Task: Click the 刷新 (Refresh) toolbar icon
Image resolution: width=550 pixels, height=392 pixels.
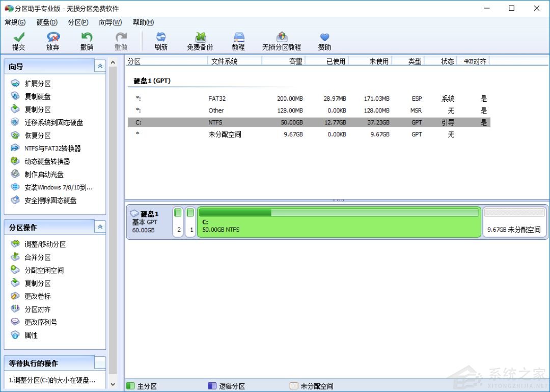Action: click(x=161, y=37)
